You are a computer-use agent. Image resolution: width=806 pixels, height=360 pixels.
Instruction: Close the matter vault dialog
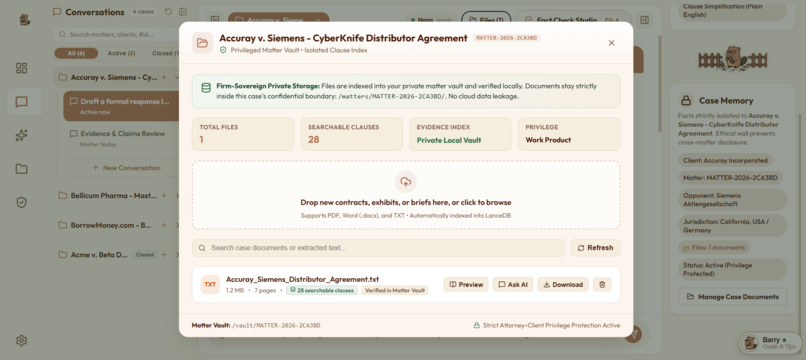click(x=611, y=43)
